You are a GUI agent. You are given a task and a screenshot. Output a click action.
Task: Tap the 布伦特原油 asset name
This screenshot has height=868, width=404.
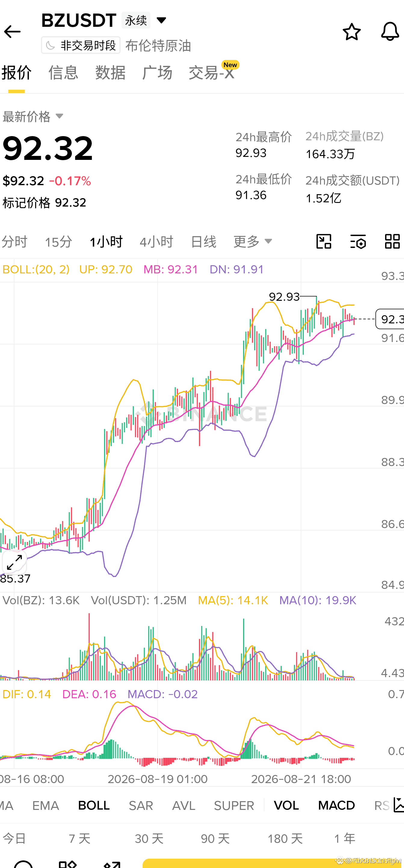point(158,45)
